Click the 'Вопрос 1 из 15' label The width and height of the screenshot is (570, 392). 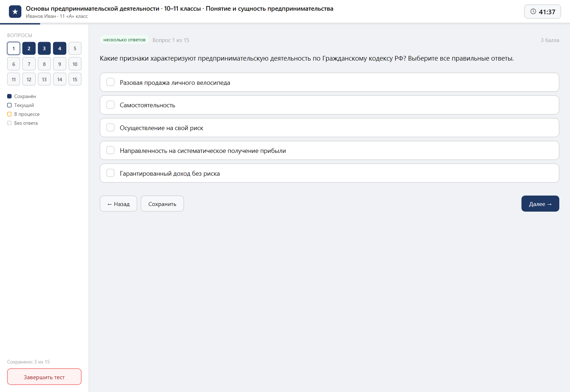point(171,40)
